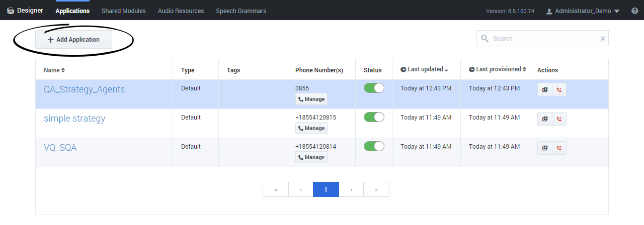644x225 pixels.
Task: Clear the search field with the X icon
Action: [602, 39]
